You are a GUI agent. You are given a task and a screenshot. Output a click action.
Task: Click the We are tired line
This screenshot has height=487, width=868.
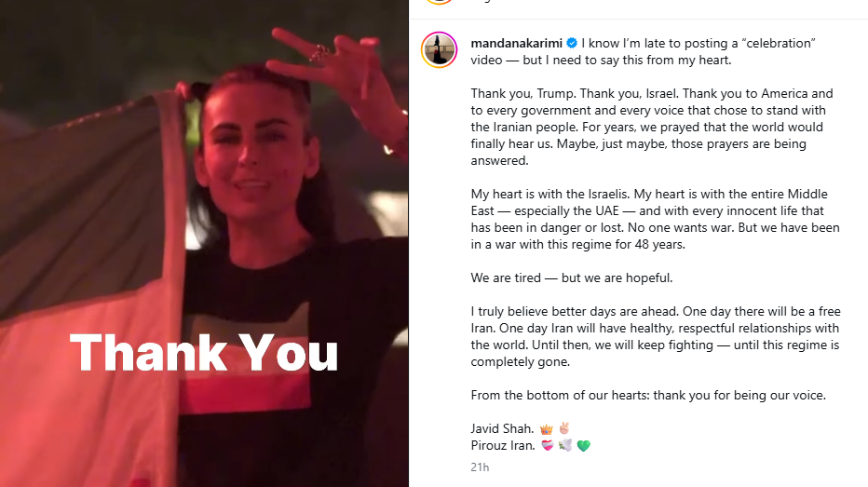pos(572,277)
